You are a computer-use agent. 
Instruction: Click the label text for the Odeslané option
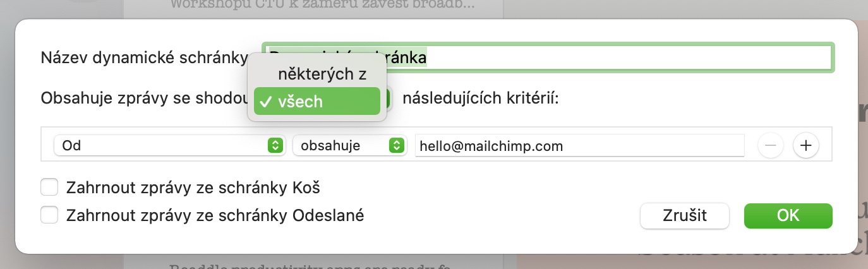click(x=215, y=215)
